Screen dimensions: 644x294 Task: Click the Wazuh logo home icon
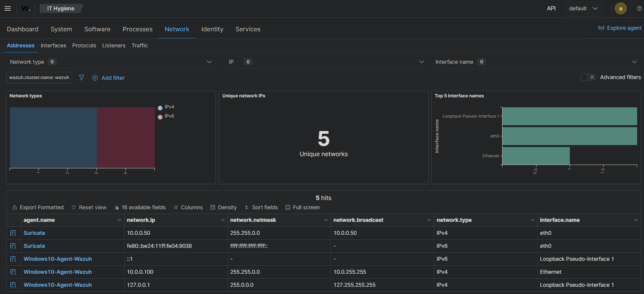tap(26, 8)
